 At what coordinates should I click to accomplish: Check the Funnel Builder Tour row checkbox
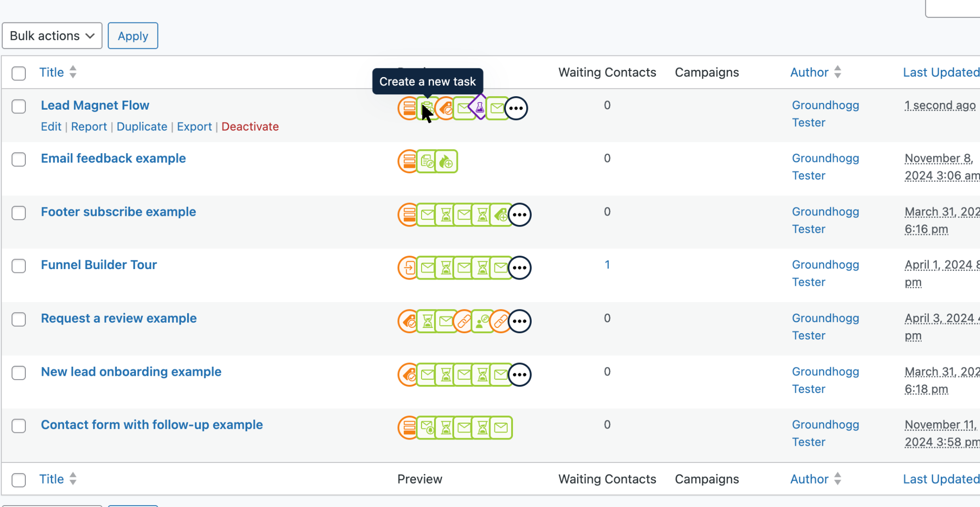tap(19, 266)
